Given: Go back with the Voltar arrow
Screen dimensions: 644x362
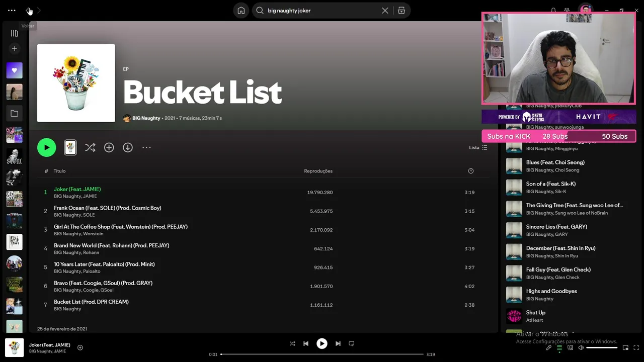Looking at the screenshot, I should click(28, 11).
